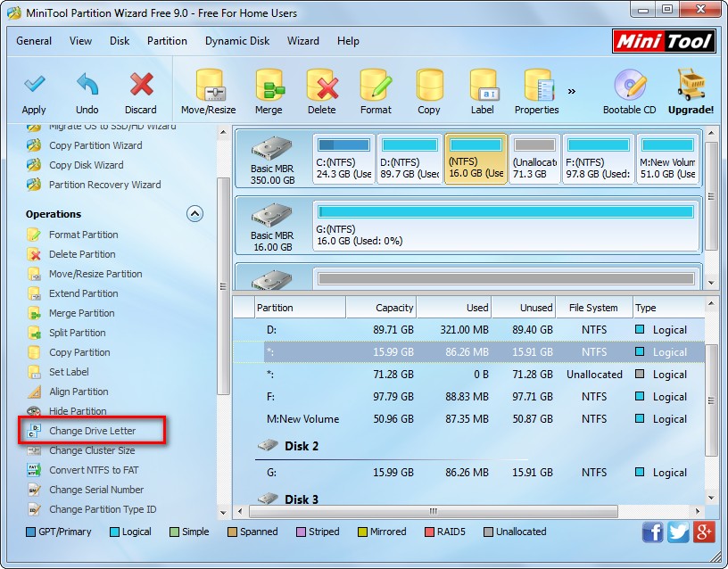The width and height of the screenshot is (728, 569).
Task: Click the left sidebar vertical scrollbar thumb
Action: pyautogui.click(x=223, y=286)
